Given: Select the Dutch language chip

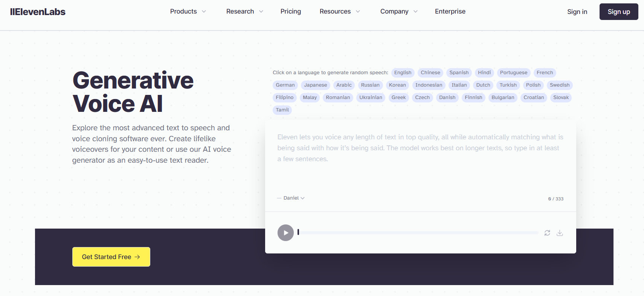Looking at the screenshot, I should coord(483,85).
